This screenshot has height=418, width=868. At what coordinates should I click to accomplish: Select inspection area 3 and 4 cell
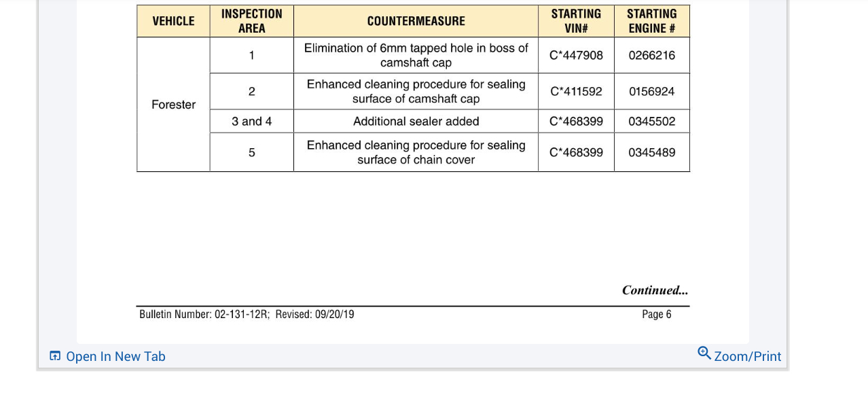tap(251, 121)
